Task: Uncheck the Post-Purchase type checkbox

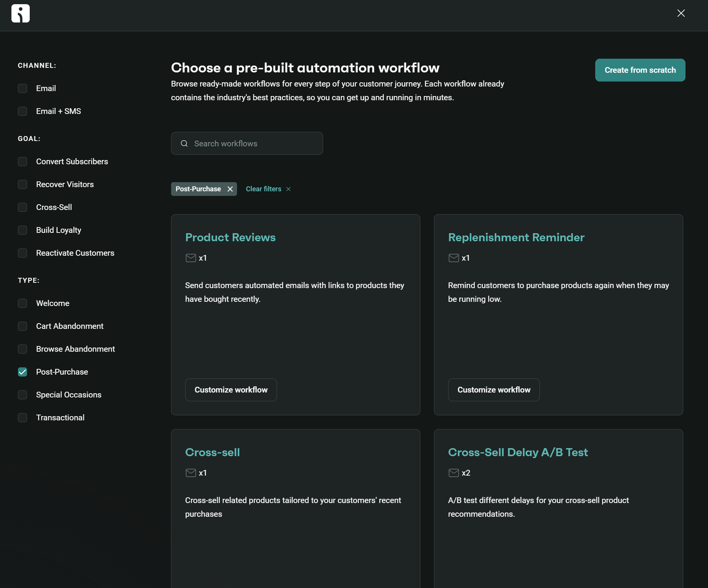Action: [x=22, y=372]
